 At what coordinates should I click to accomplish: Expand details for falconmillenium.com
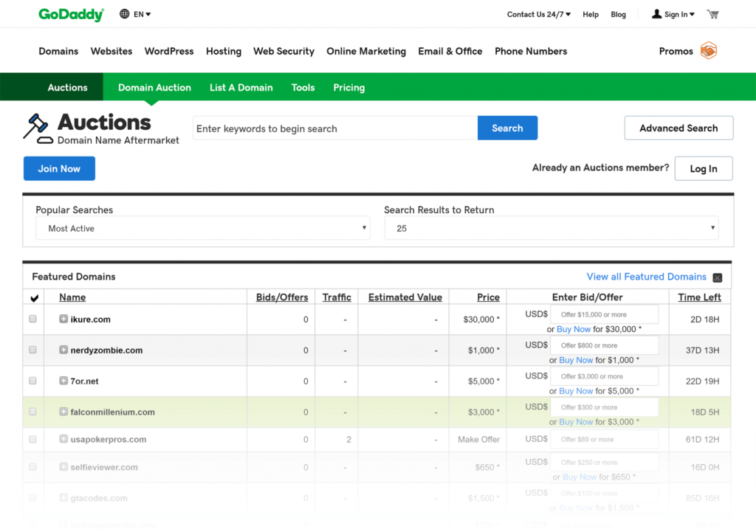63,411
